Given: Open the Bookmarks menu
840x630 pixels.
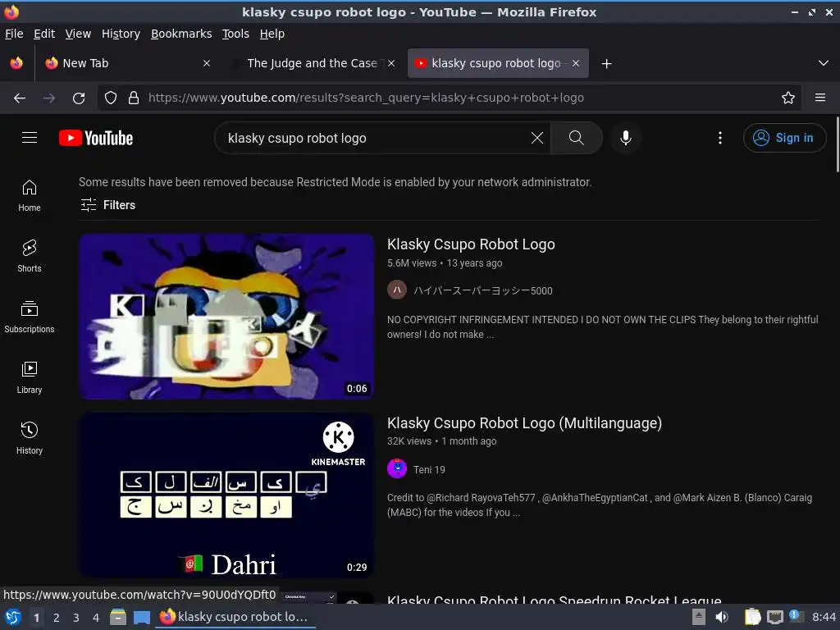Looking at the screenshot, I should [x=181, y=34].
